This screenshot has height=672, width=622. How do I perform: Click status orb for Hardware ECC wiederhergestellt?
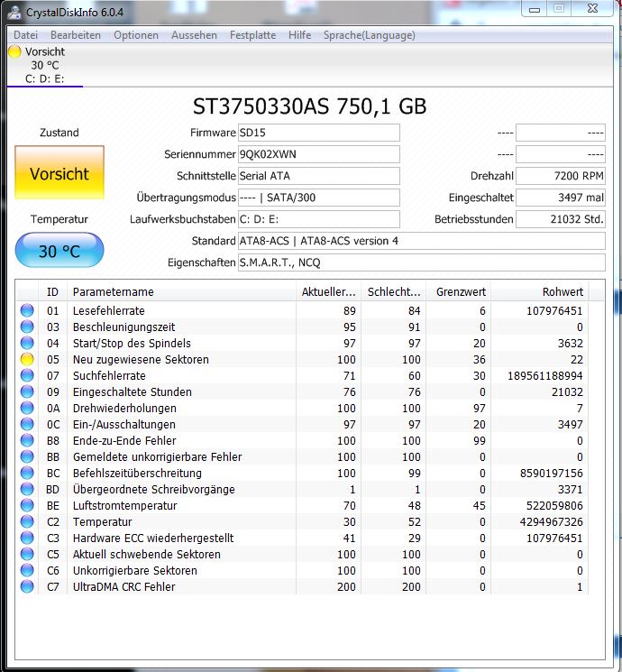(27, 538)
